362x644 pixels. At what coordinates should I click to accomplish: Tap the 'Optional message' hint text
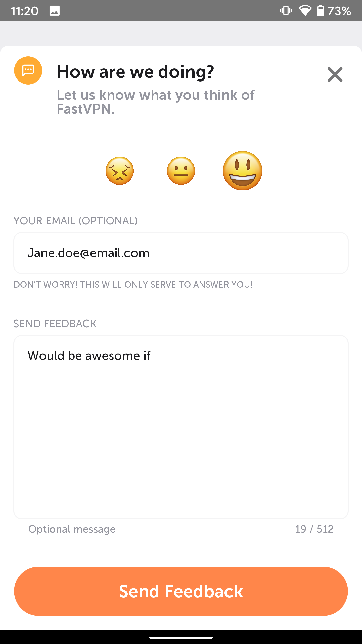(x=72, y=529)
